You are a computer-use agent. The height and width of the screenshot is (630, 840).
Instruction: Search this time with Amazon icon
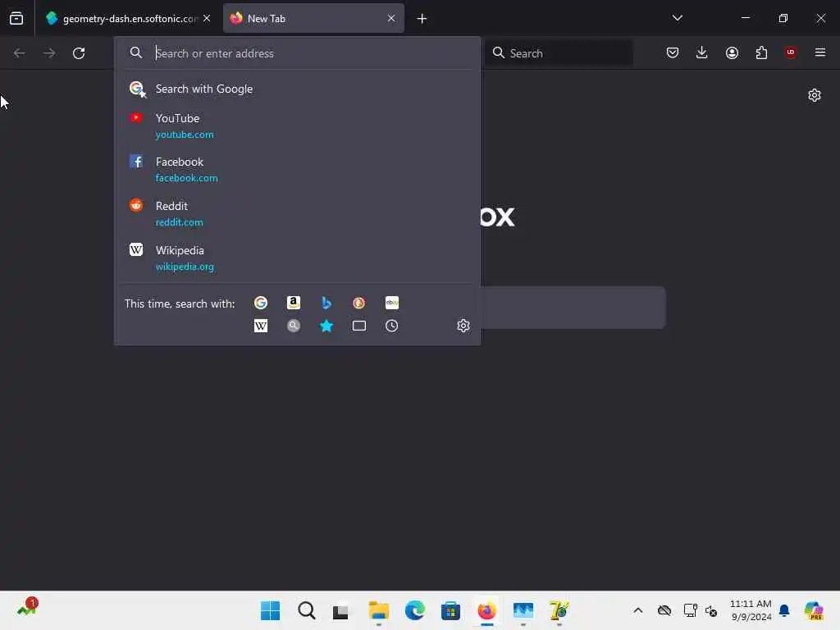pyautogui.click(x=294, y=304)
